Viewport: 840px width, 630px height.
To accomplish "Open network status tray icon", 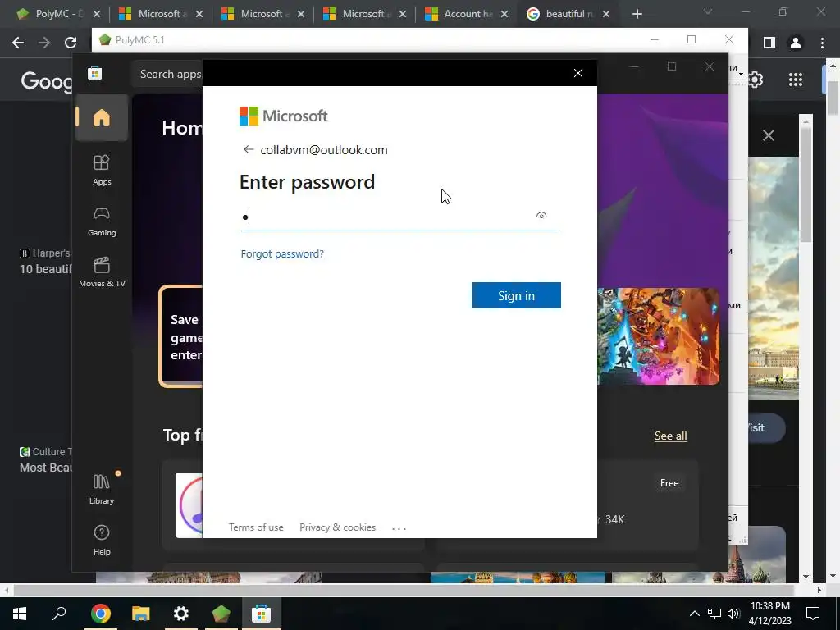I will [x=714, y=614].
